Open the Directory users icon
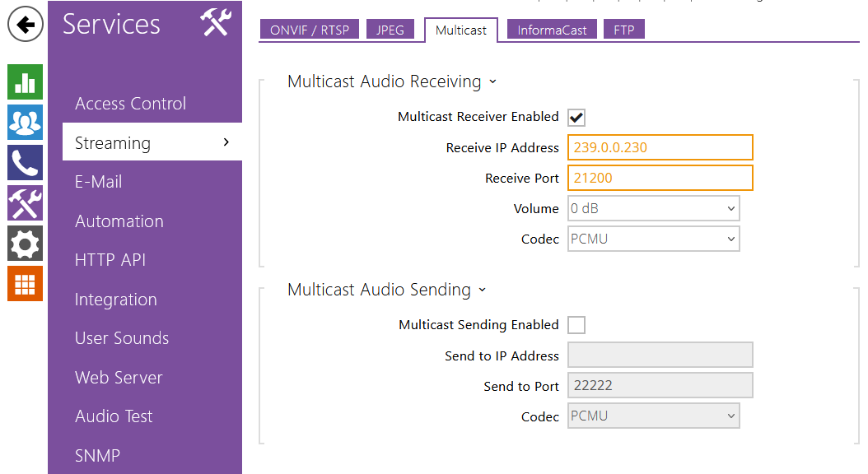Image resolution: width=868 pixels, height=474 pixels. point(25,123)
